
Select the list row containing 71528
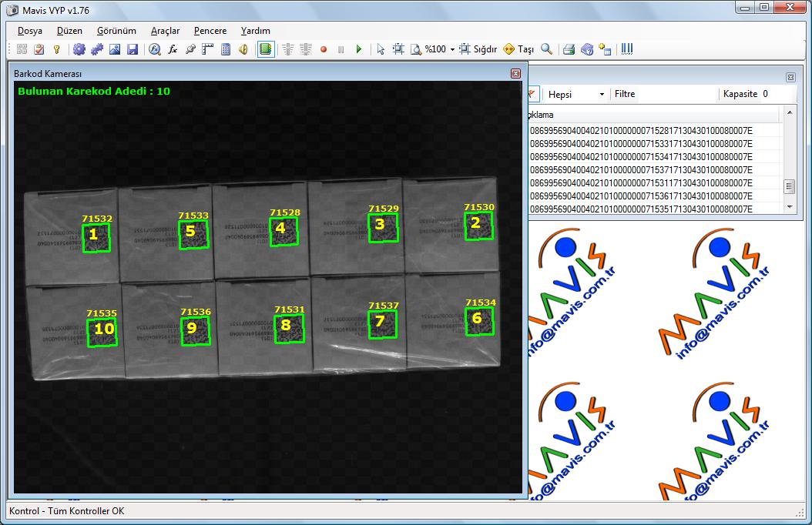pos(653,130)
